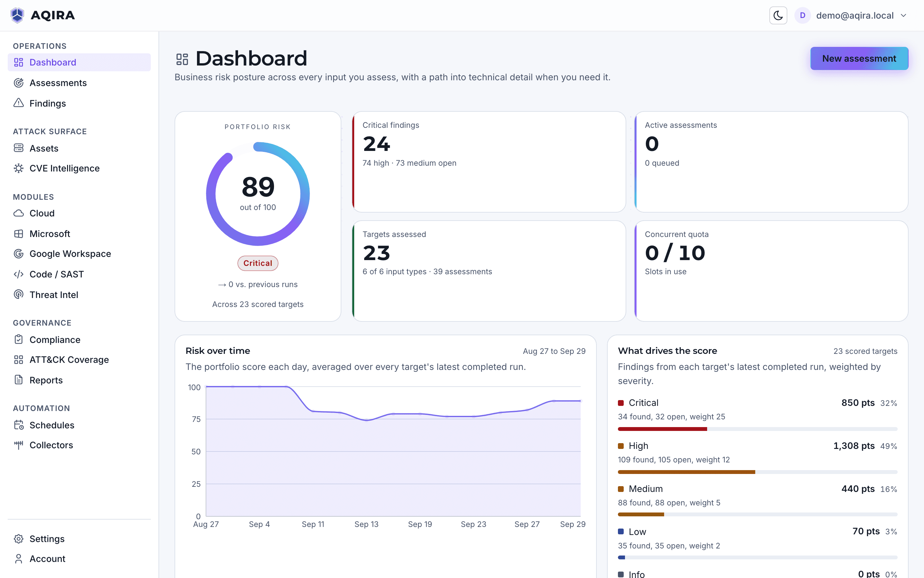Click the "0 queued" text under Active assessments
Viewport: 924px width, 578px height.
point(662,163)
